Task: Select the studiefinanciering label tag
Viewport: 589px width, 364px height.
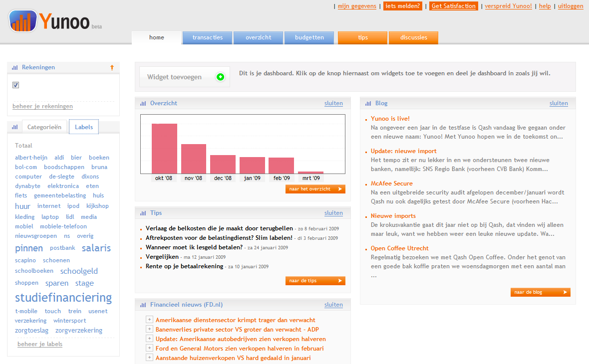Action: coord(63,298)
